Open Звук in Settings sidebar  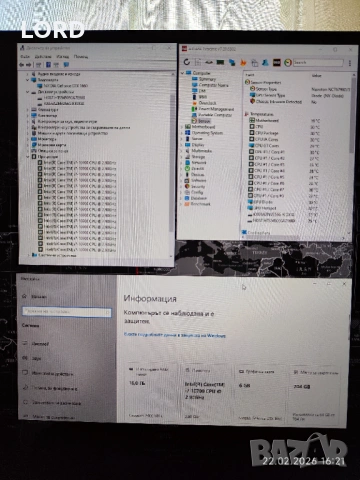36,358
